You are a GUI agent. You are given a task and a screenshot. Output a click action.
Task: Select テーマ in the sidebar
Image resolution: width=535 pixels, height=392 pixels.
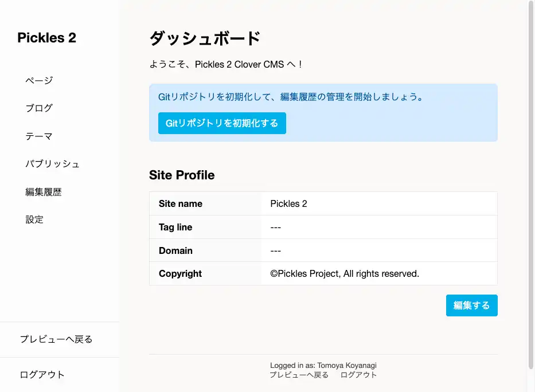click(39, 136)
